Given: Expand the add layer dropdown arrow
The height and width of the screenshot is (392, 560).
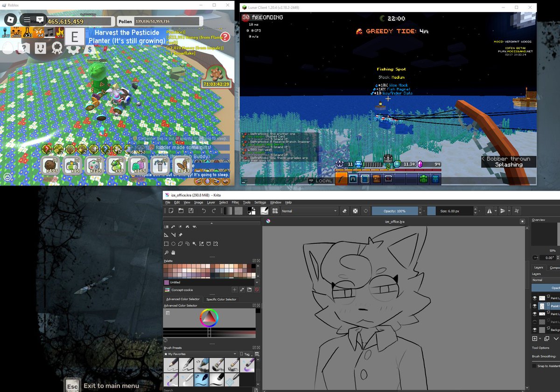Looking at the screenshot, I should click(540, 338).
